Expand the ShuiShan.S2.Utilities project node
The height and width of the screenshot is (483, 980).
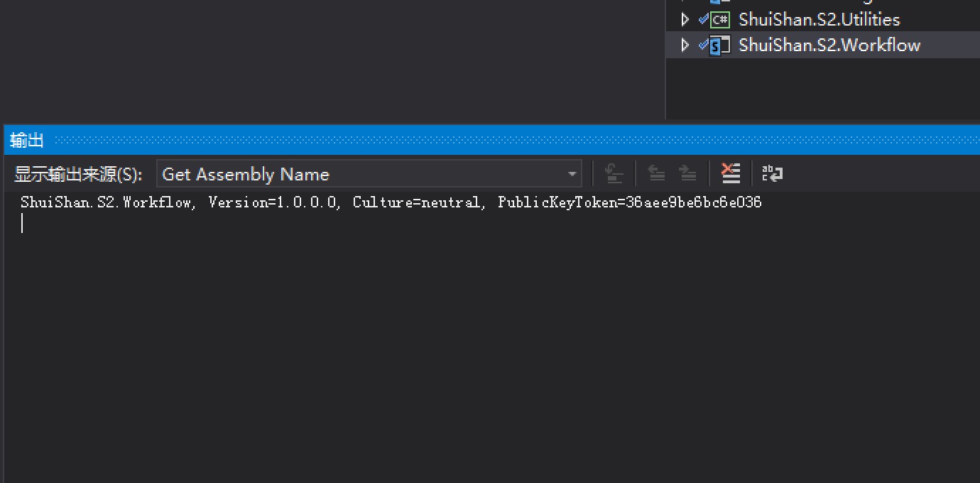[x=685, y=19]
